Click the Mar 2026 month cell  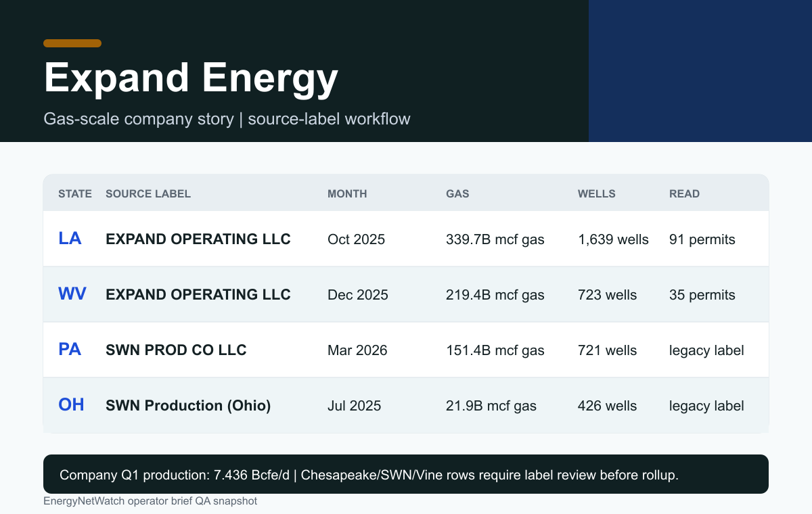[x=357, y=350]
